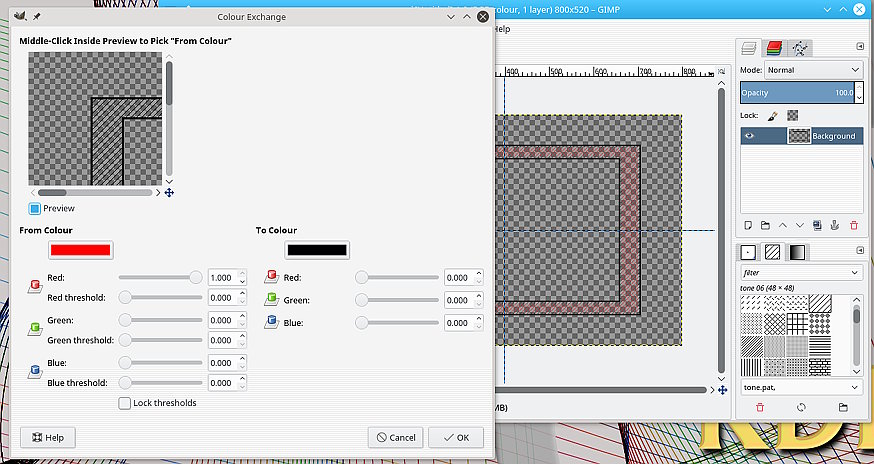
Task: Click the red From Colour swatch
Action: tap(80, 250)
